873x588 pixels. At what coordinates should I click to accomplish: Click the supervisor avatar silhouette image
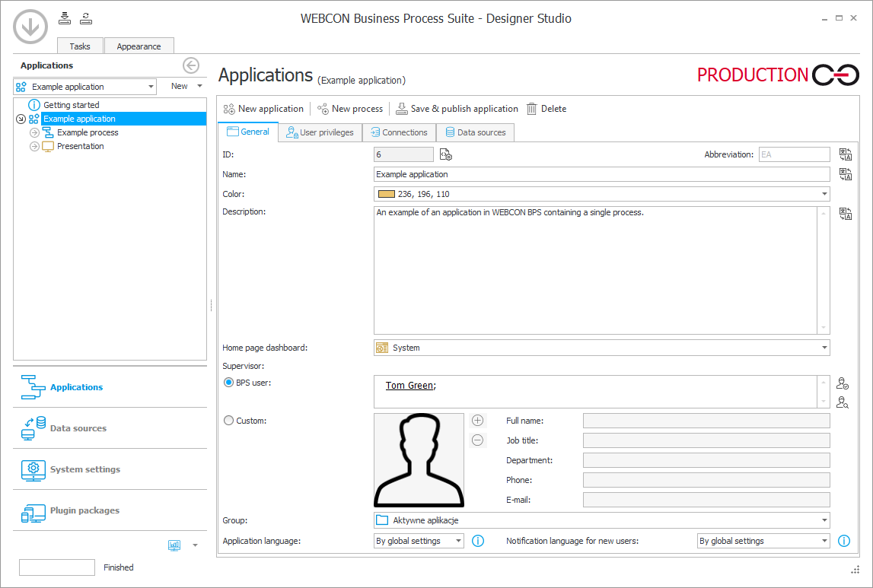click(x=419, y=459)
